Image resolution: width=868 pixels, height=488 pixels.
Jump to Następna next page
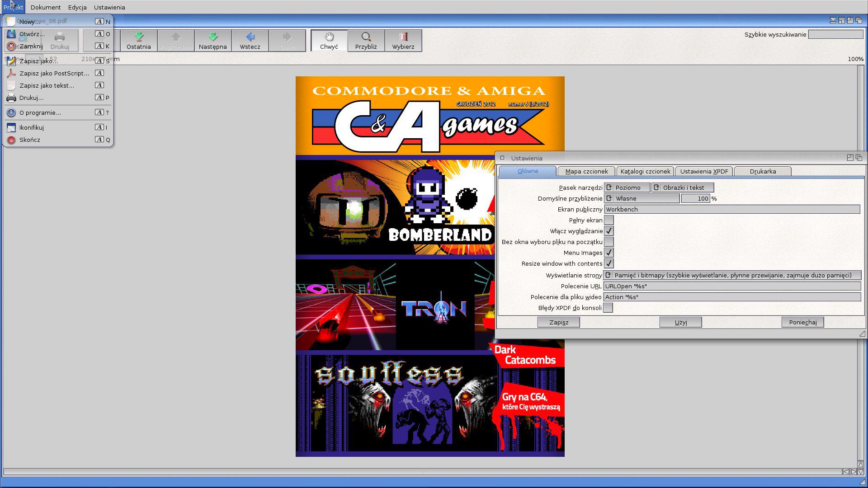[213, 41]
